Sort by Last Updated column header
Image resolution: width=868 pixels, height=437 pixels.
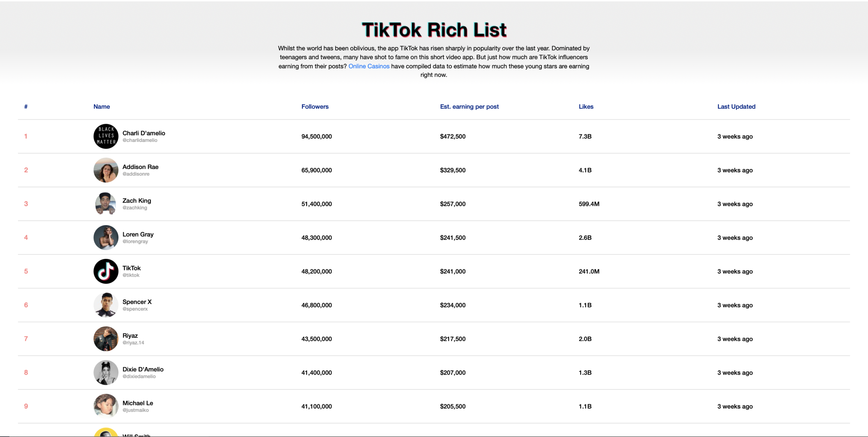pyautogui.click(x=736, y=107)
